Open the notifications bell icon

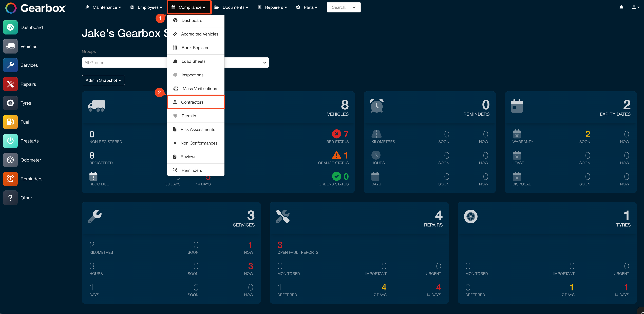[x=621, y=7]
